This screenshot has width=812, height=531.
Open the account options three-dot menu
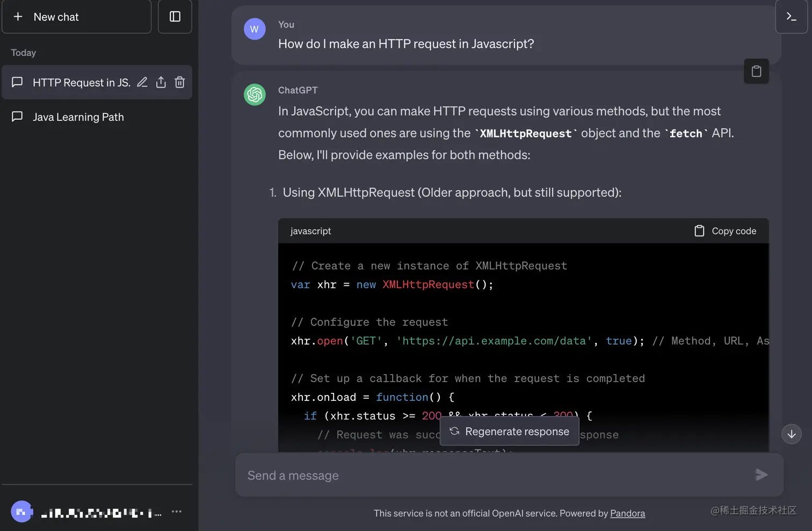point(177,512)
